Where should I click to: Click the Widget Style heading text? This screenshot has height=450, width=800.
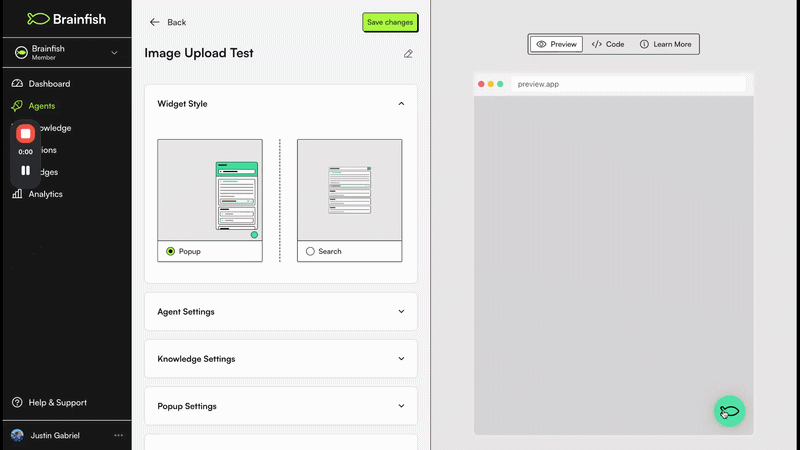tap(182, 104)
